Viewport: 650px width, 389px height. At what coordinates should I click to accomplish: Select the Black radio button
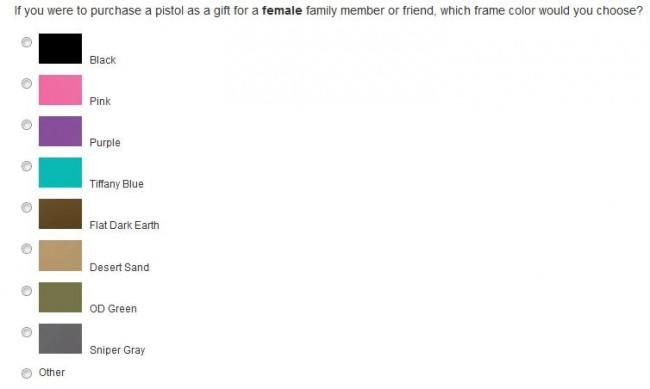point(27,42)
